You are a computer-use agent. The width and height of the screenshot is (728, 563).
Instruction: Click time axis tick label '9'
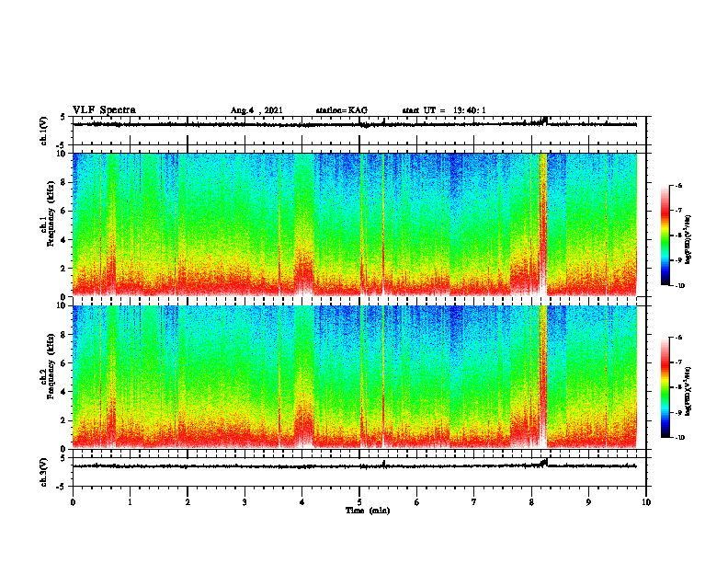(588, 502)
